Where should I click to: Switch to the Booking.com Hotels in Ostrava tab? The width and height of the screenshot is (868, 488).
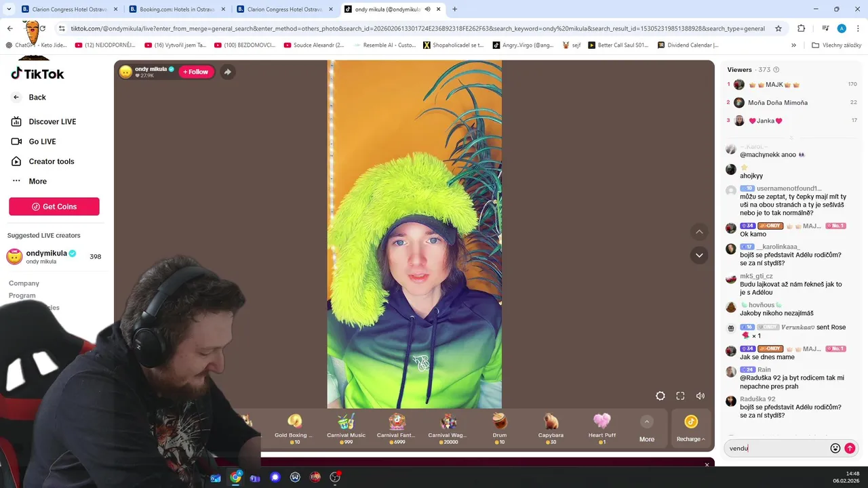point(176,9)
